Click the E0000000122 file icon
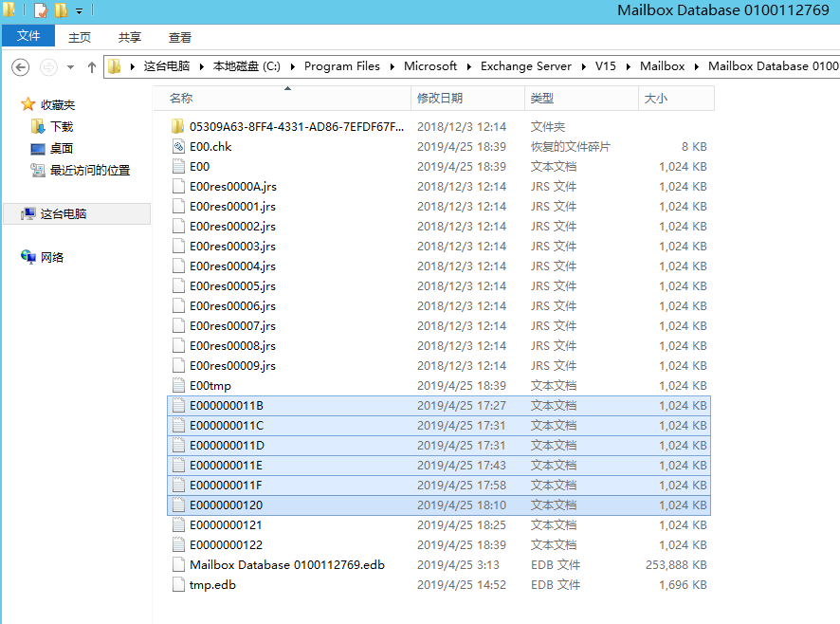The height and width of the screenshot is (624, 840). (x=178, y=544)
